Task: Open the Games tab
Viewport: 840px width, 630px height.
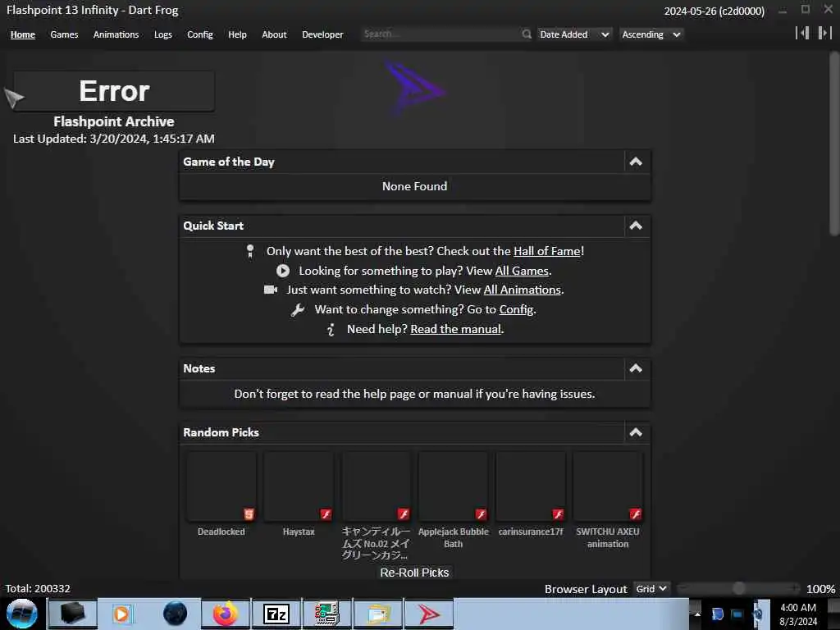Action: (x=64, y=34)
